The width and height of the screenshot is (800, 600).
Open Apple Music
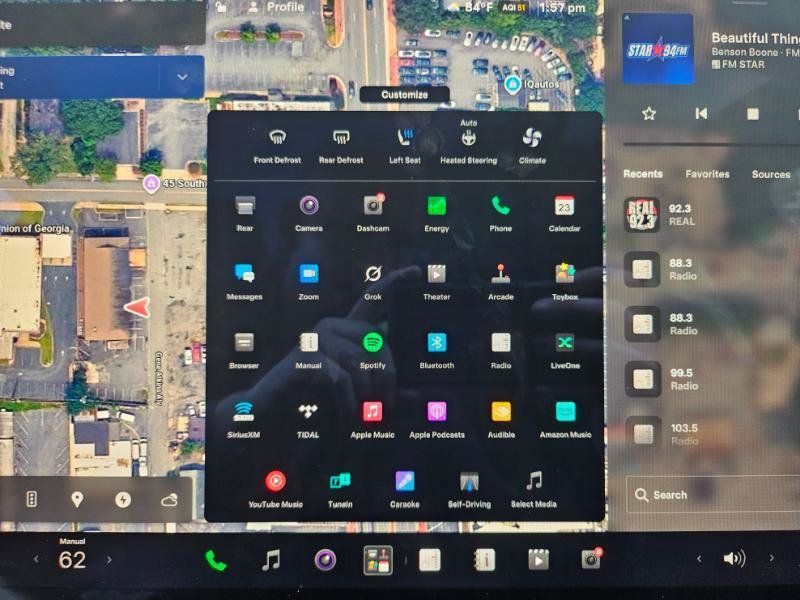372,412
